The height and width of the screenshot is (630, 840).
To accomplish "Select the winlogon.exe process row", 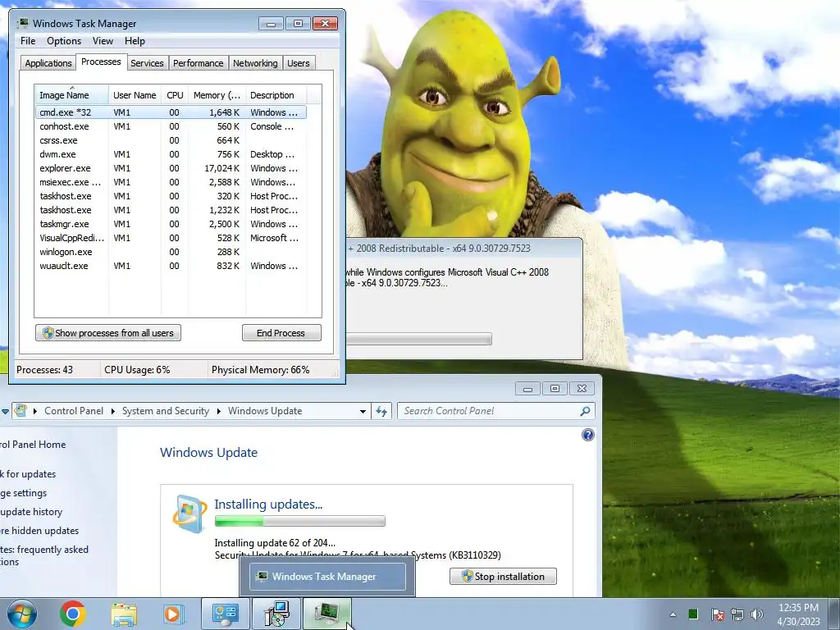I will [171, 252].
